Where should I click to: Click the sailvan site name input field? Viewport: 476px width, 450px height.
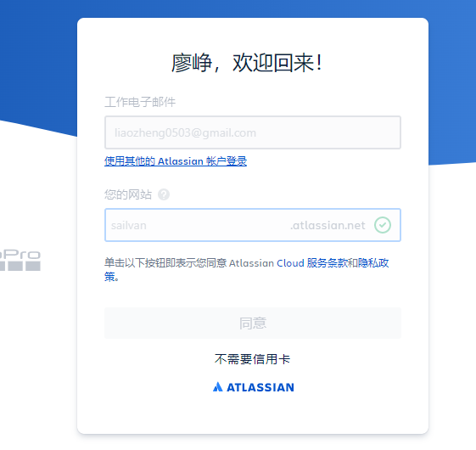[x=253, y=225]
